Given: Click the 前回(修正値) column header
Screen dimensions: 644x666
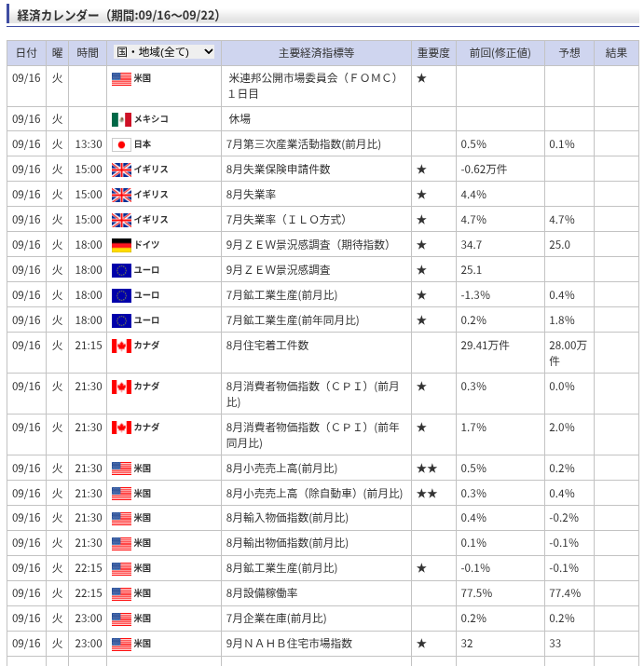Looking at the screenshot, I should [500, 53].
